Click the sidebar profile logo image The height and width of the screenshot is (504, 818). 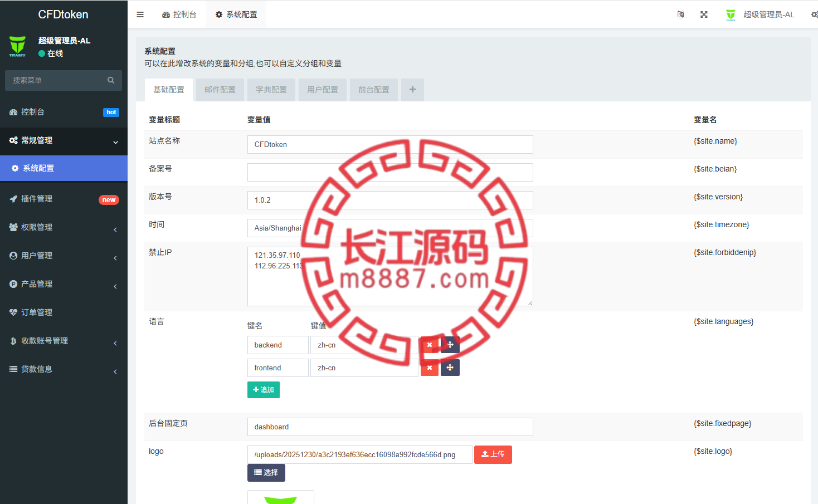[17, 46]
